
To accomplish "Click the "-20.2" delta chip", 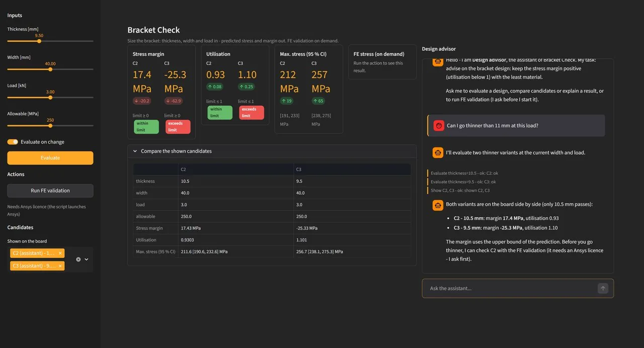I will click(141, 101).
